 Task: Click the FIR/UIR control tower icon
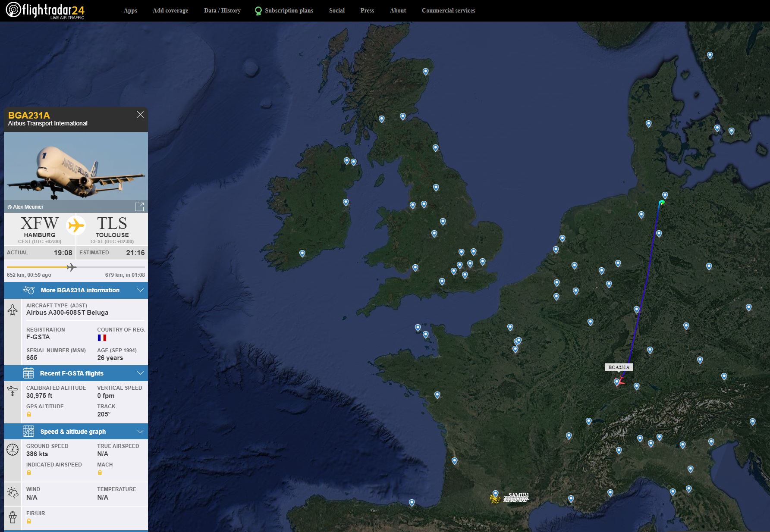[13, 516]
